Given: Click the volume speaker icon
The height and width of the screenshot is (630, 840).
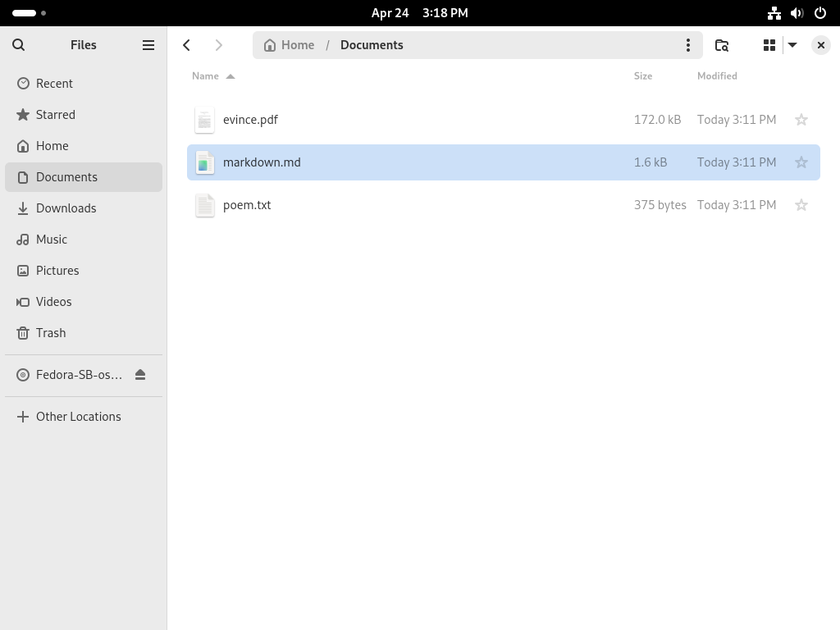Looking at the screenshot, I should 797,13.
